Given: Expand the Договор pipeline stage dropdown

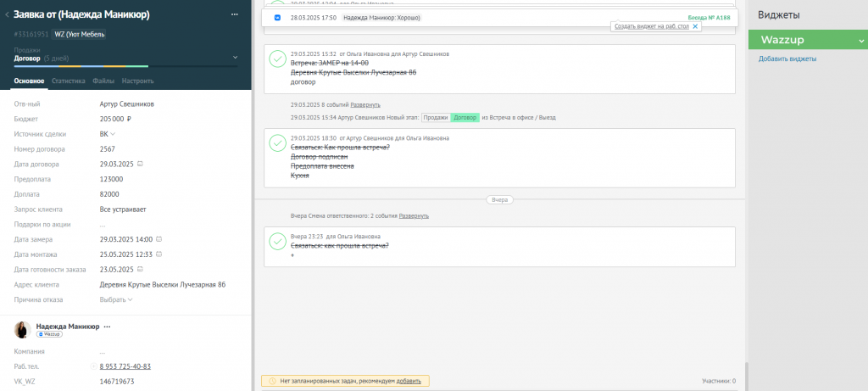Looking at the screenshot, I should (236, 57).
